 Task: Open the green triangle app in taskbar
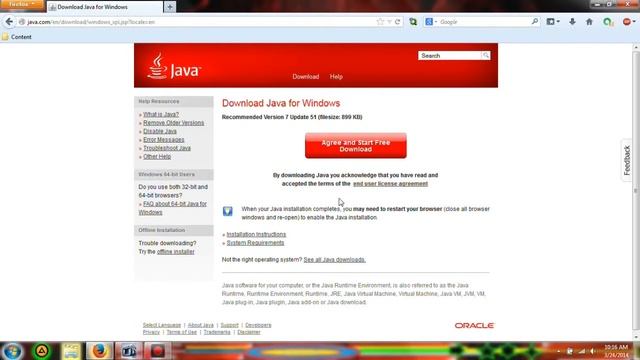click(42, 351)
